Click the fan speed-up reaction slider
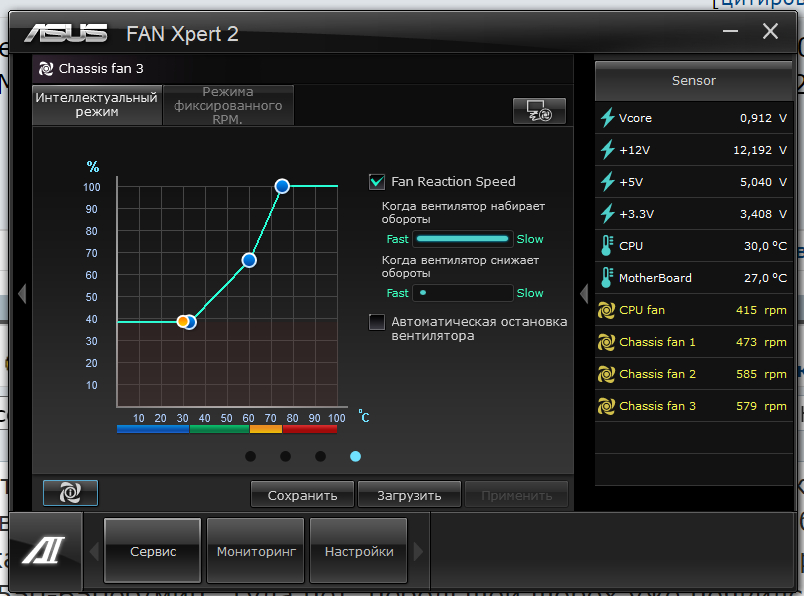The height and width of the screenshot is (596, 804). point(463,239)
